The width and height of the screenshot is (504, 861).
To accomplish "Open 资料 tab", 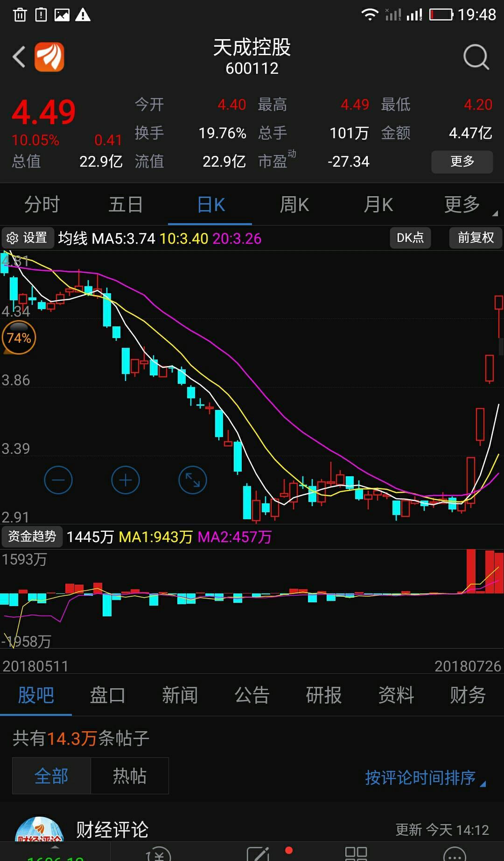I will tap(396, 695).
